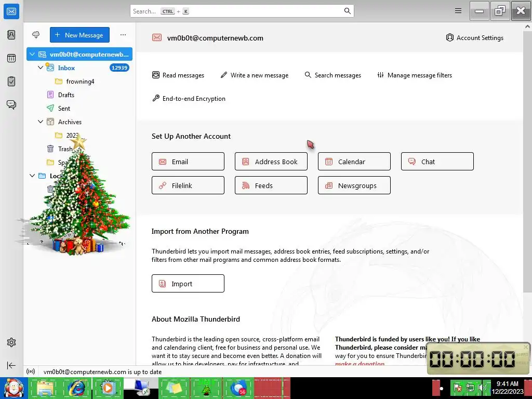Set up Feeds account
The image size is (532, 399).
tap(271, 185)
